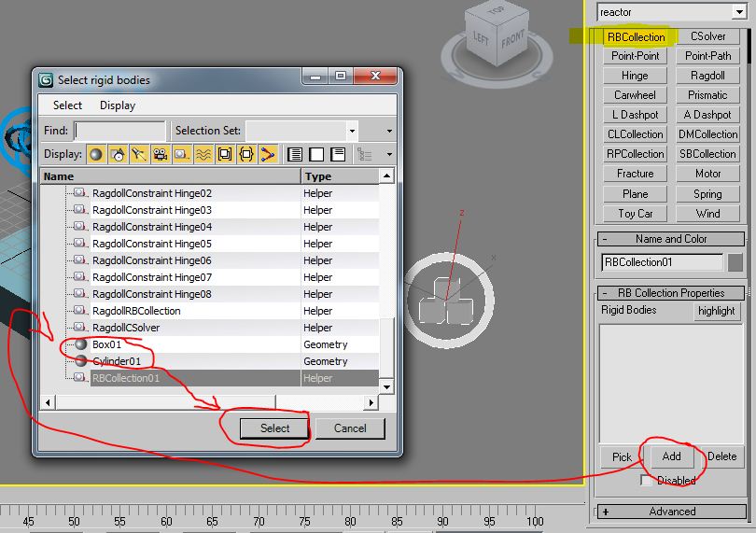The image size is (756, 533).
Task: Click the Find text field
Action: (119, 131)
